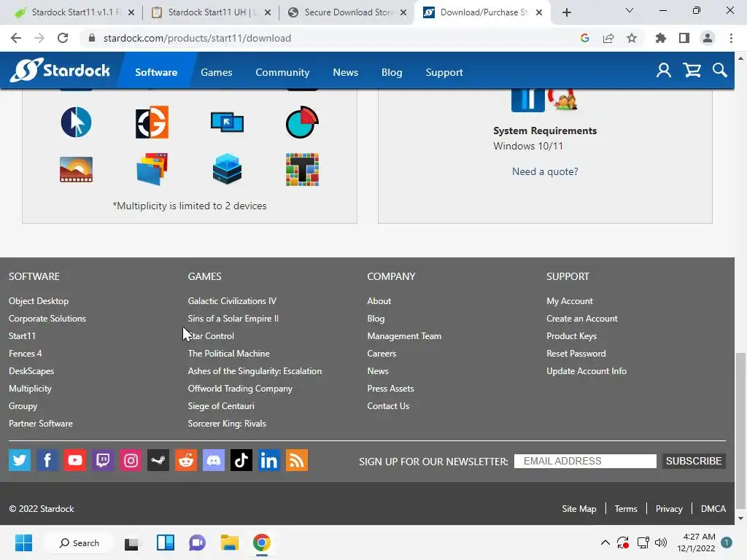Image resolution: width=747 pixels, height=560 pixels.
Task: Open the Games menu
Action: pyautogui.click(x=216, y=72)
